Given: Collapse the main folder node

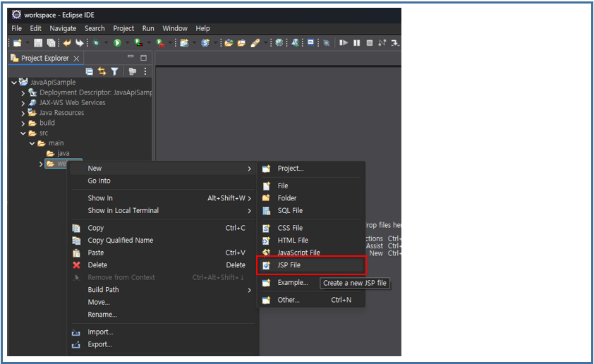Looking at the screenshot, I should click(32, 144).
